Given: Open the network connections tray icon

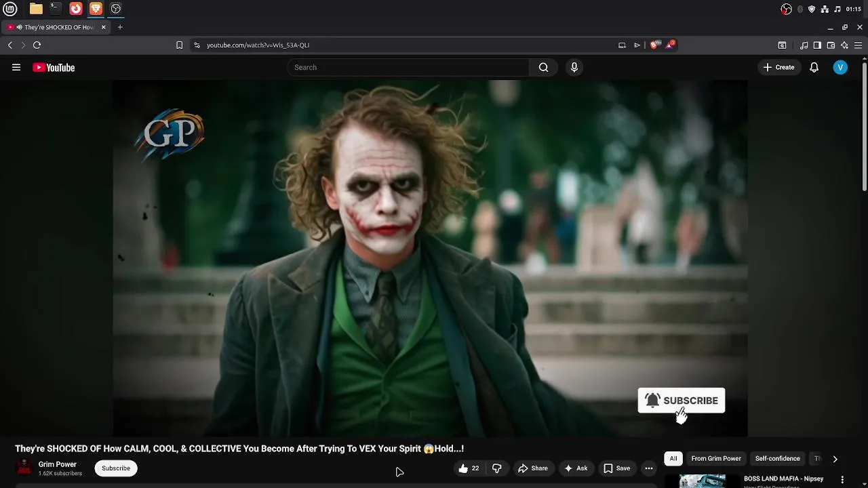Looking at the screenshot, I should pyautogui.click(x=825, y=9).
